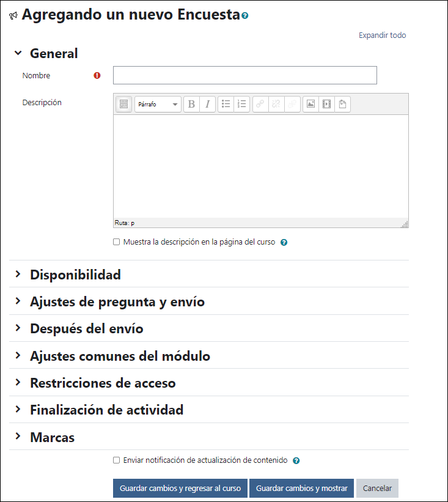This screenshot has height=502, width=448.
Task: Grab the editor resize handle corner
Action: 405,224
